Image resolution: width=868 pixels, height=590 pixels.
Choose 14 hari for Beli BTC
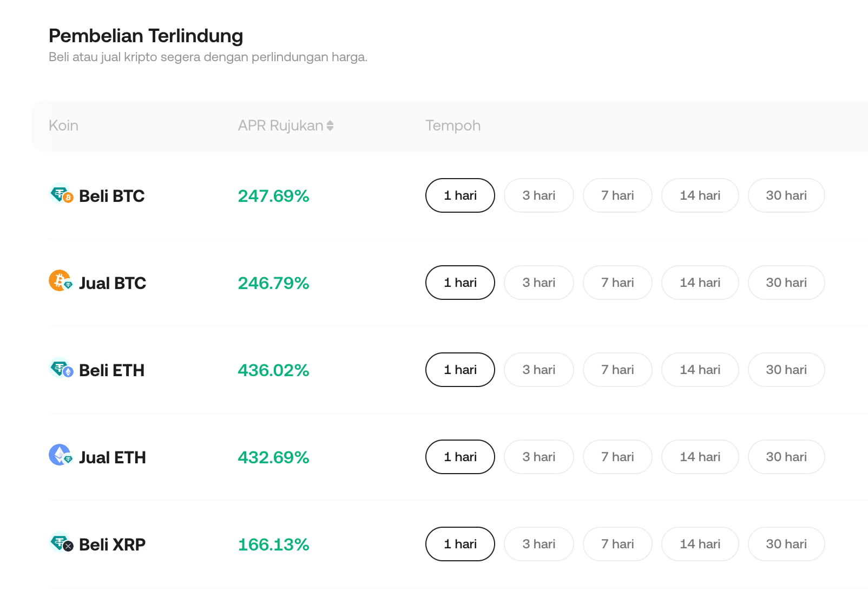(700, 195)
